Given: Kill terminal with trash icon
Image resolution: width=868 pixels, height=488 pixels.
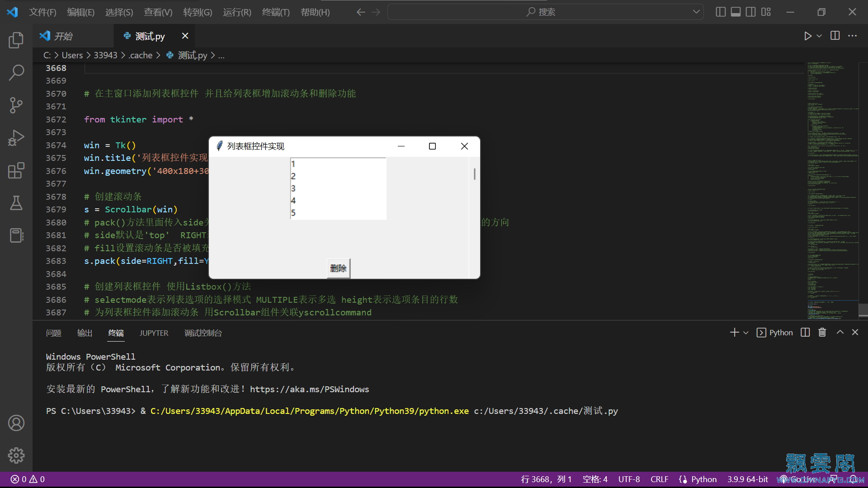Looking at the screenshot, I should point(822,333).
